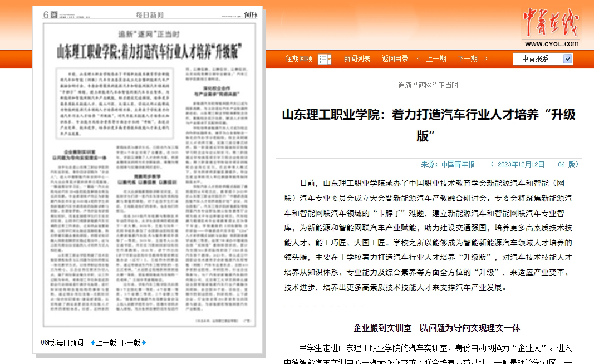This screenshot has height=364, width=594.
Task: Click the QR code on the newspaper page header
Action: [x=54, y=15]
